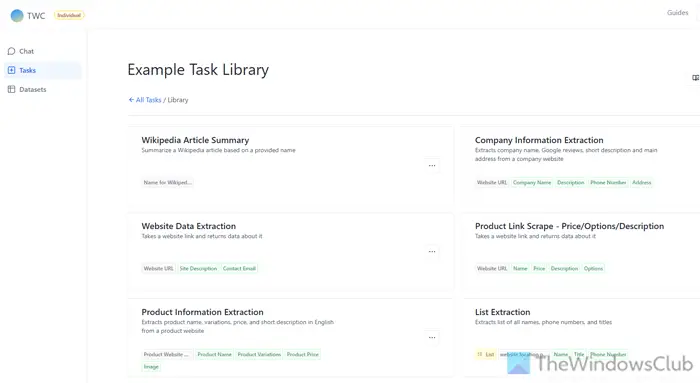The height and width of the screenshot is (383, 700).
Task: Click the Individual plan badge
Action: tap(69, 15)
